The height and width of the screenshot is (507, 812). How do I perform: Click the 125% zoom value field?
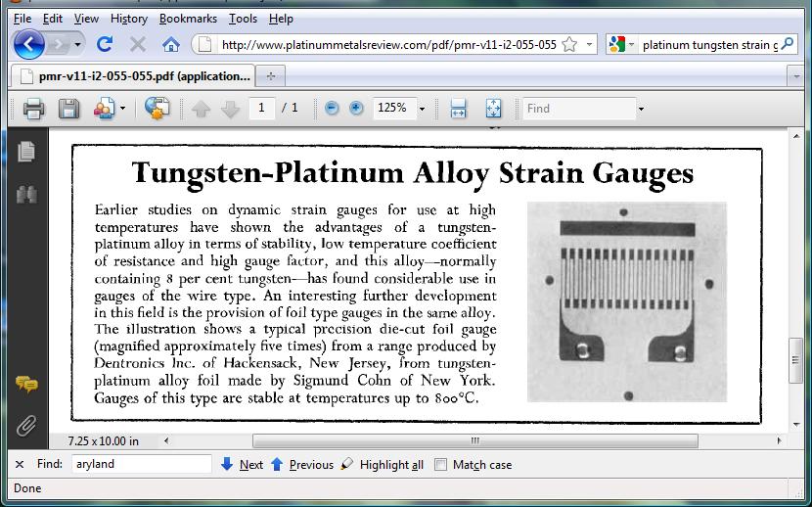pyautogui.click(x=394, y=109)
